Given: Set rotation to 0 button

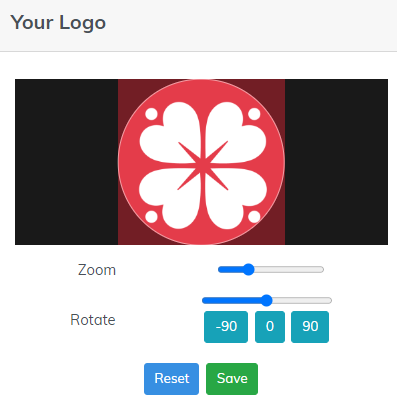Looking at the screenshot, I should (270, 327).
